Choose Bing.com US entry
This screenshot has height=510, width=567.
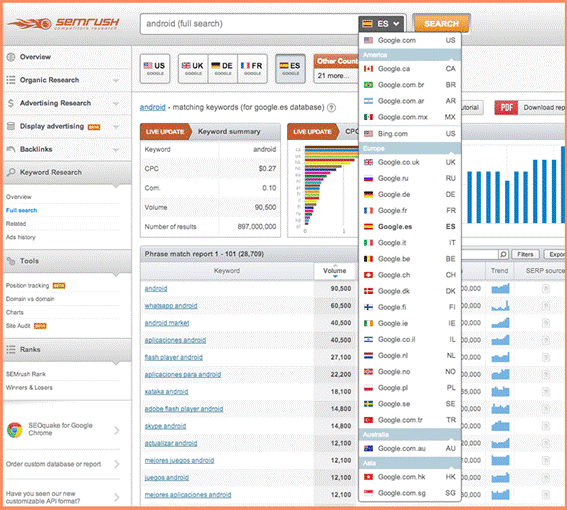tap(410, 133)
